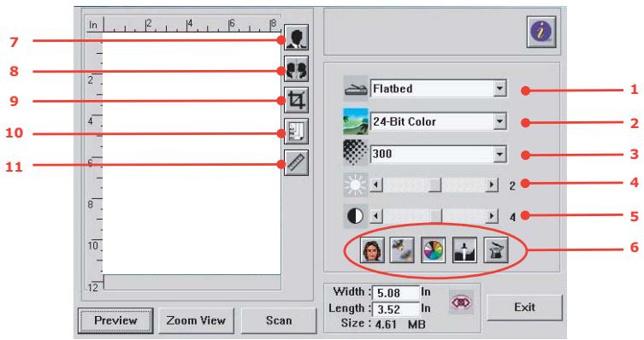
Task: Open the color wheel adjustment icon
Action: coord(434,249)
